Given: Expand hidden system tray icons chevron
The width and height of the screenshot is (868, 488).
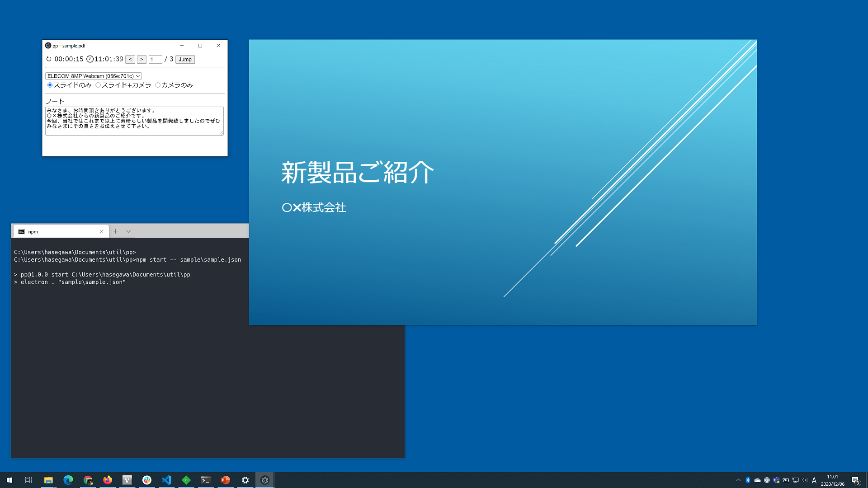Looking at the screenshot, I should (x=738, y=480).
